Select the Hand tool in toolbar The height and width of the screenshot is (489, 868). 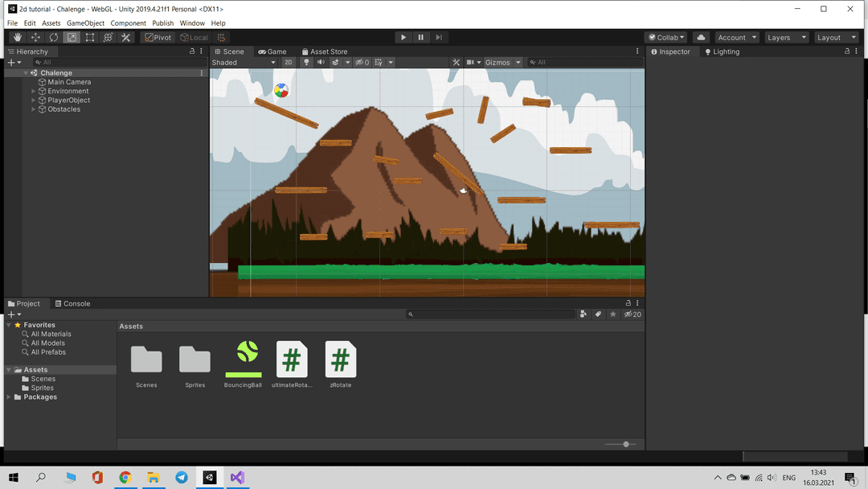18,38
